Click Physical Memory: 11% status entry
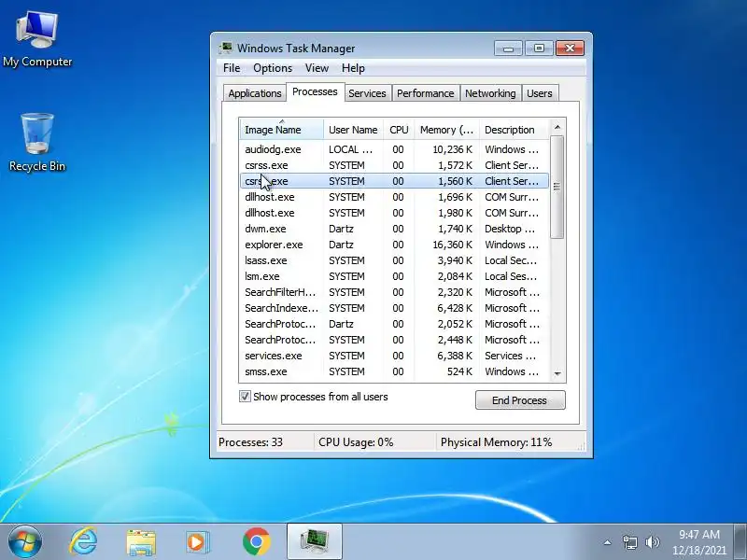747x560 pixels. (x=496, y=442)
